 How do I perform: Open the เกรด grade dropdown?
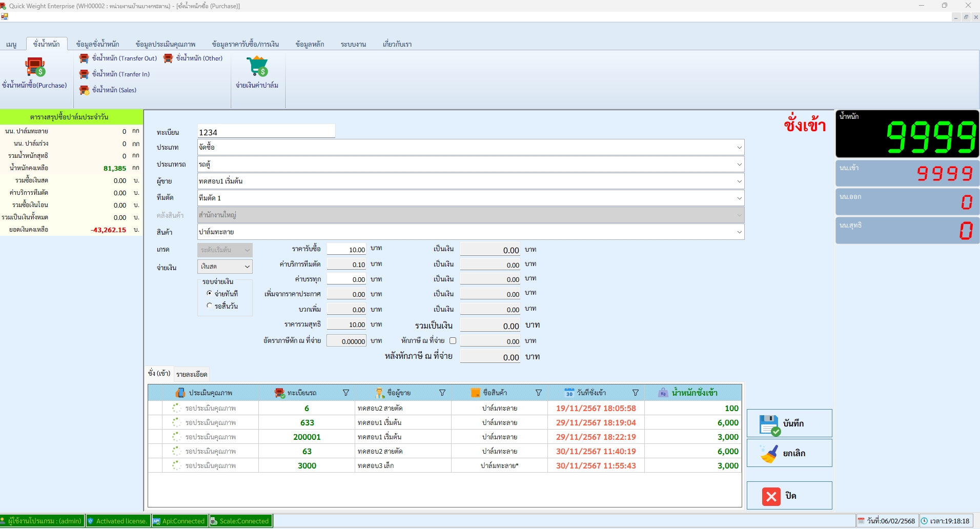pyautogui.click(x=225, y=250)
